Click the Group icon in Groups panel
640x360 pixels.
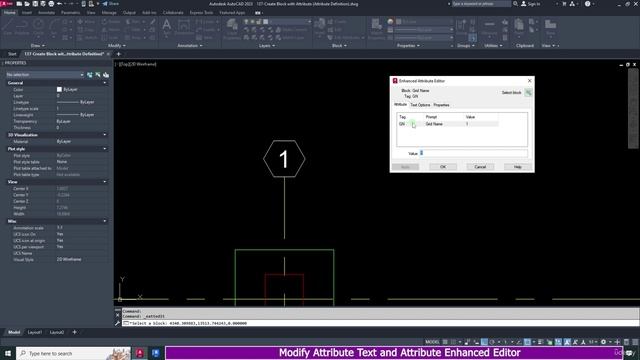tap(462, 27)
